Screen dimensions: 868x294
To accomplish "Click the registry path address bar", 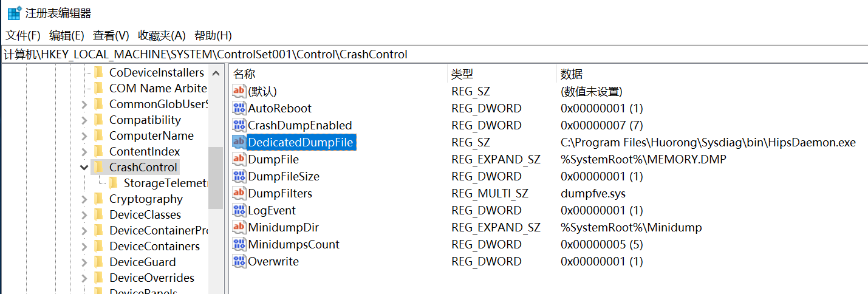I will 425,55.
